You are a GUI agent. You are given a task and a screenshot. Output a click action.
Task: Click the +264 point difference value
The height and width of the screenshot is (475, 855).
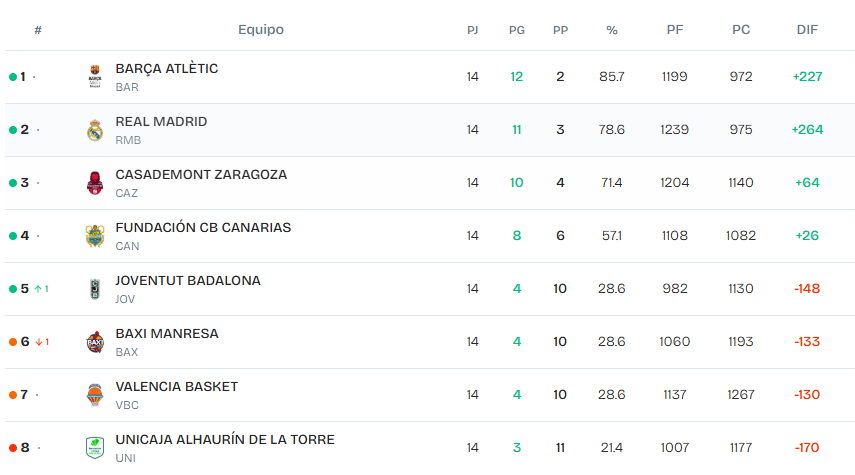click(x=806, y=130)
